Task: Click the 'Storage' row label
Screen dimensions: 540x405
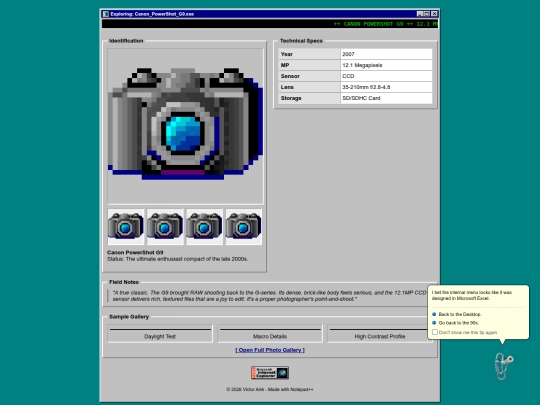Action: [309, 98]
